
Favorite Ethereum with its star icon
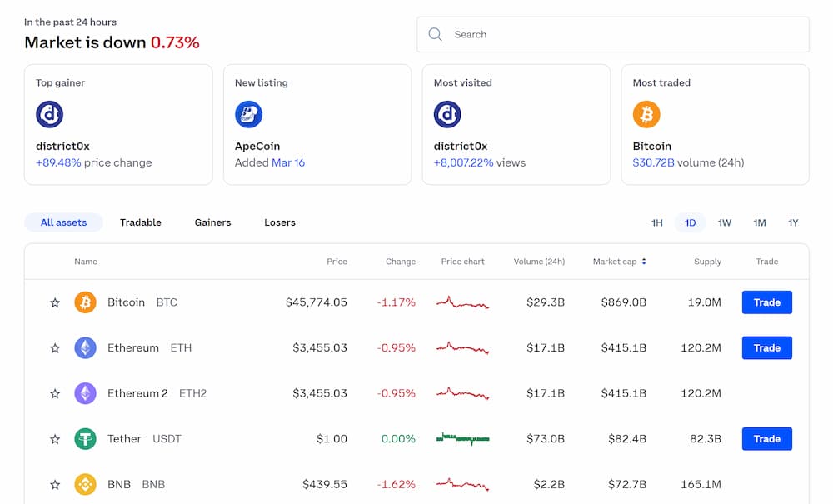[55, 348]
